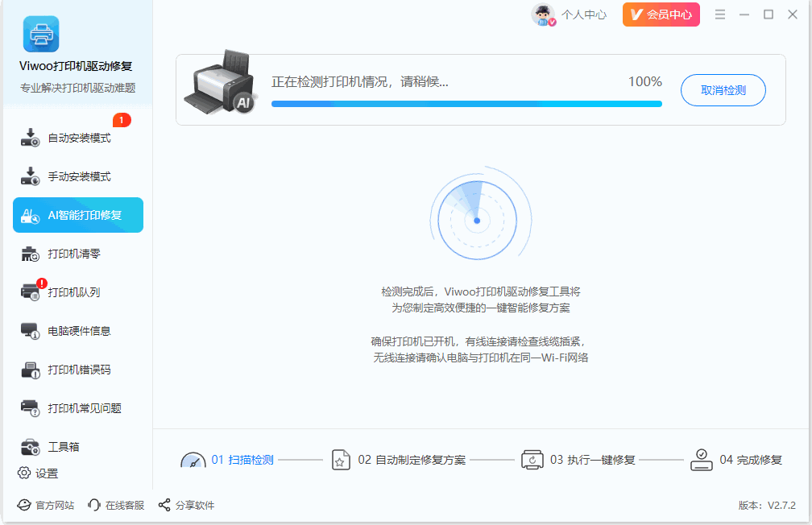Click the 分享软件 share icon
The width and height of the screenshot is (812, 525).
164,505
